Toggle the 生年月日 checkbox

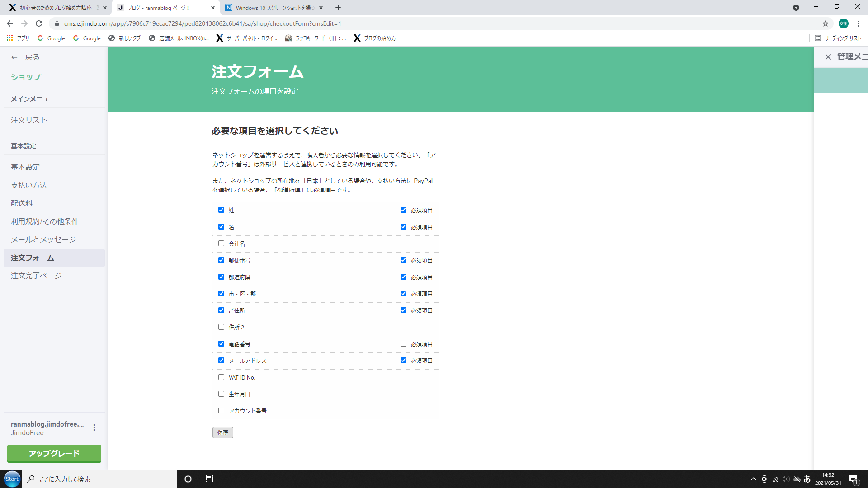click(x=221, y=394)
